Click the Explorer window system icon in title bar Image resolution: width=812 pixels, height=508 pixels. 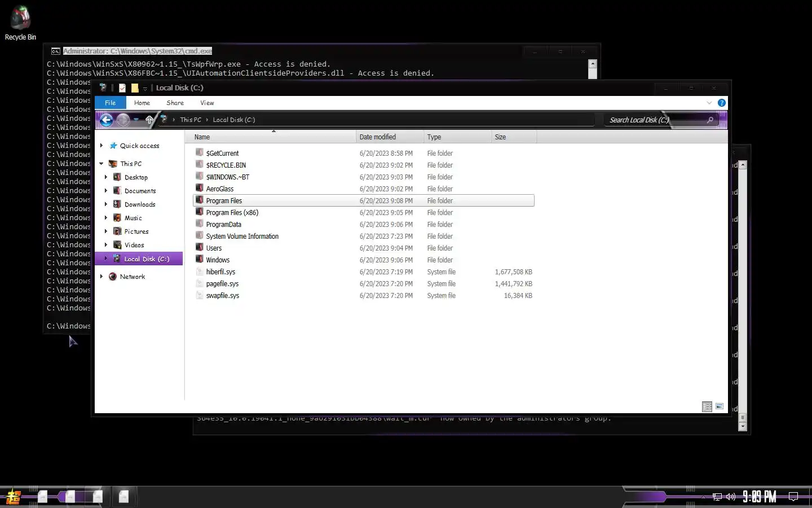[x=103, y=87]
